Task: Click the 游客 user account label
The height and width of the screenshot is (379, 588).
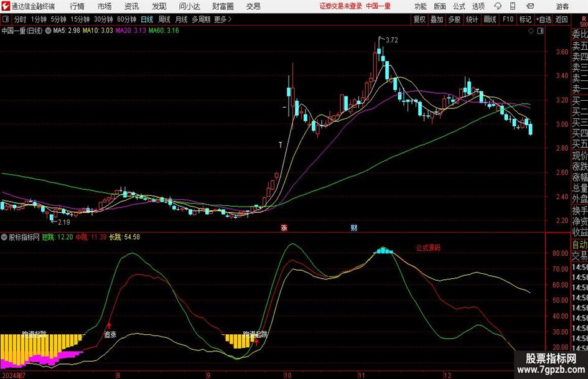Action: pyautogui.click(x=562, y=6)
